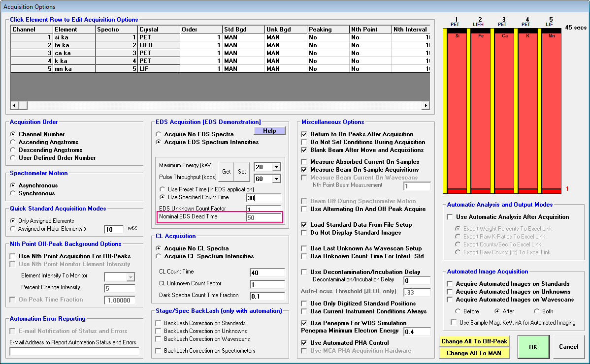590x364 pixels.
Task: Click the CL Count Time field
Action: [x=267, y=273]
